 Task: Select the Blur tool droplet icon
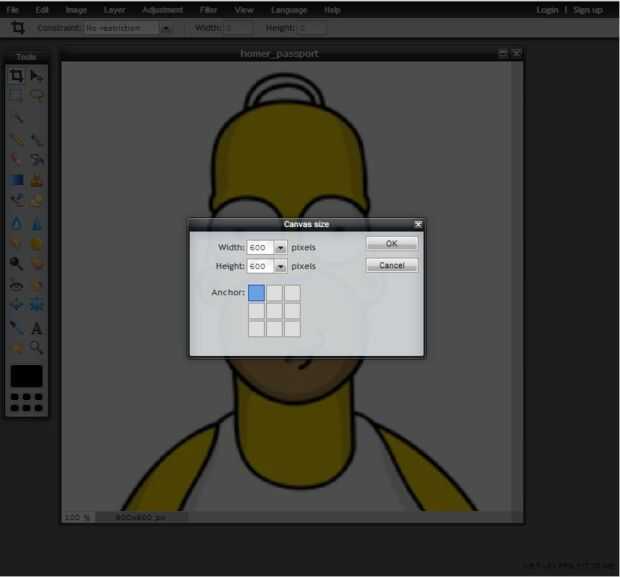16,223
